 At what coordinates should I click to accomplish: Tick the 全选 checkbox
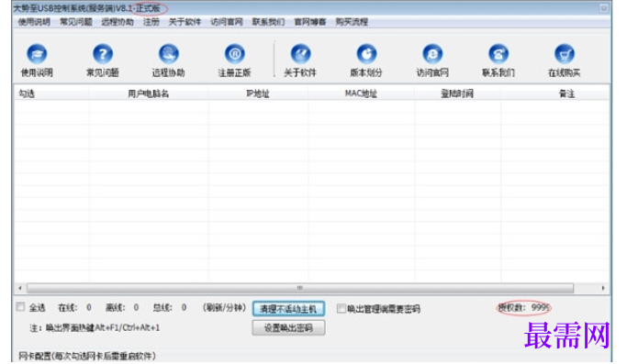[20, 307]
